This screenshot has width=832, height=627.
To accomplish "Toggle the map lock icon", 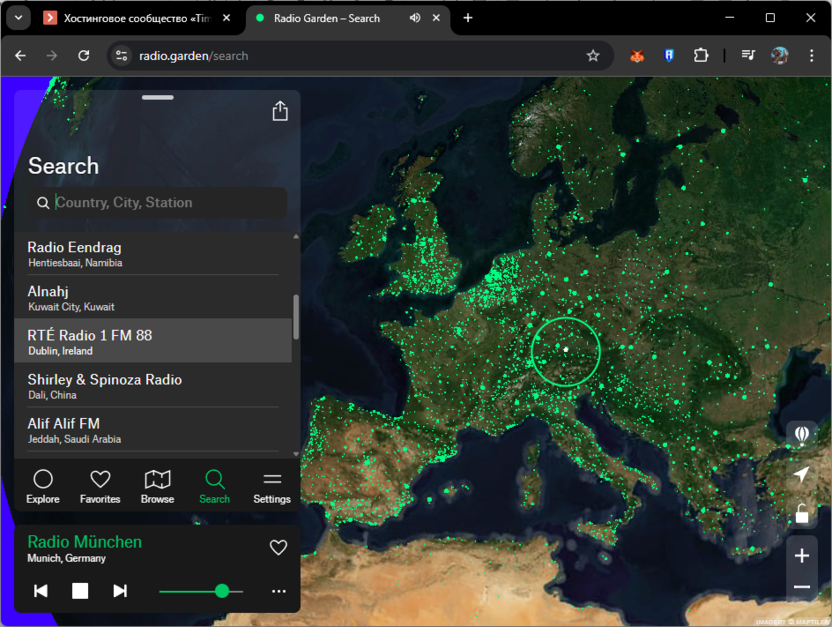I will click(x=801, y=514).
